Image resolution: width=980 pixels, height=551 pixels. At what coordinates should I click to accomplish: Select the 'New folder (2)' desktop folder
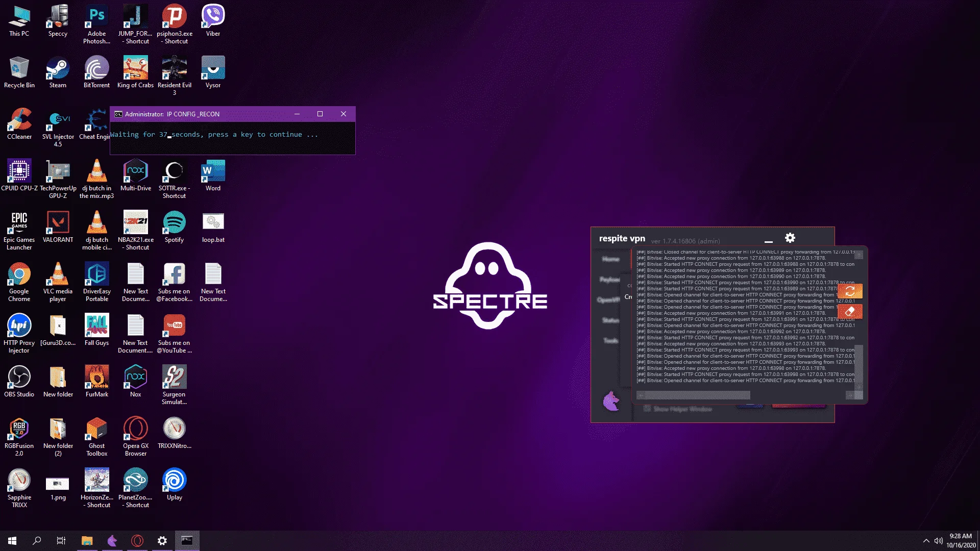[x=58, y=437]
